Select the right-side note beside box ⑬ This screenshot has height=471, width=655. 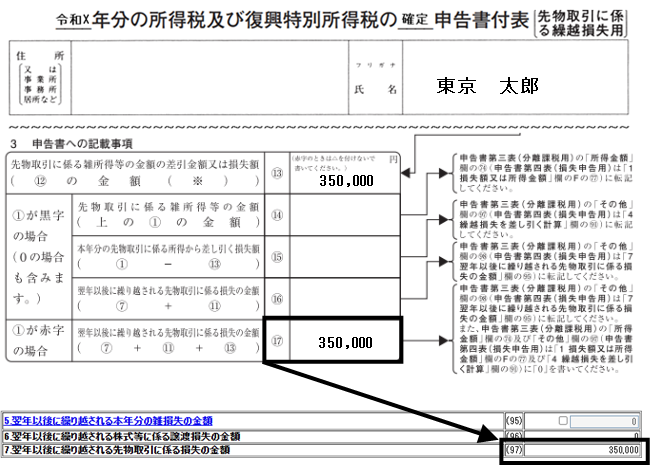point(543,173)
